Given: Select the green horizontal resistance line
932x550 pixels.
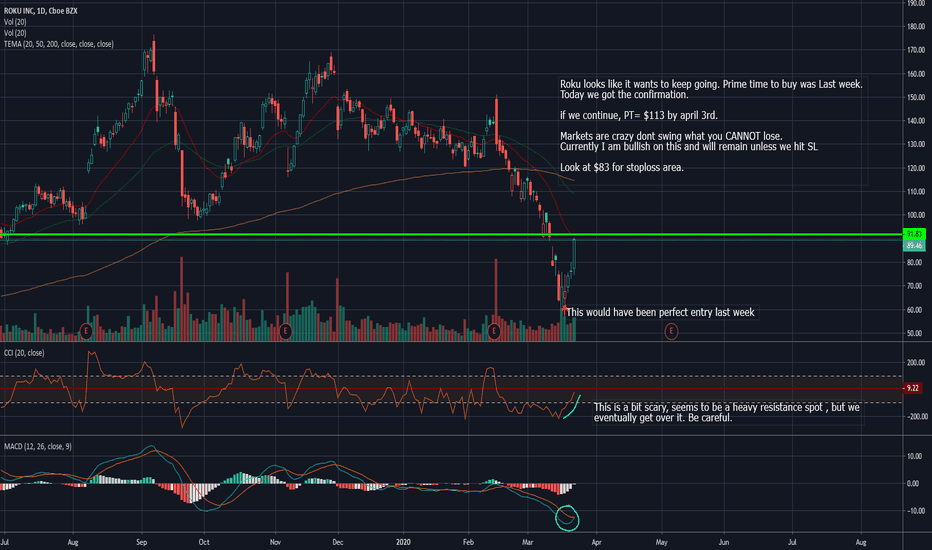Looking at the screenshot, I should tap(452, 235).
